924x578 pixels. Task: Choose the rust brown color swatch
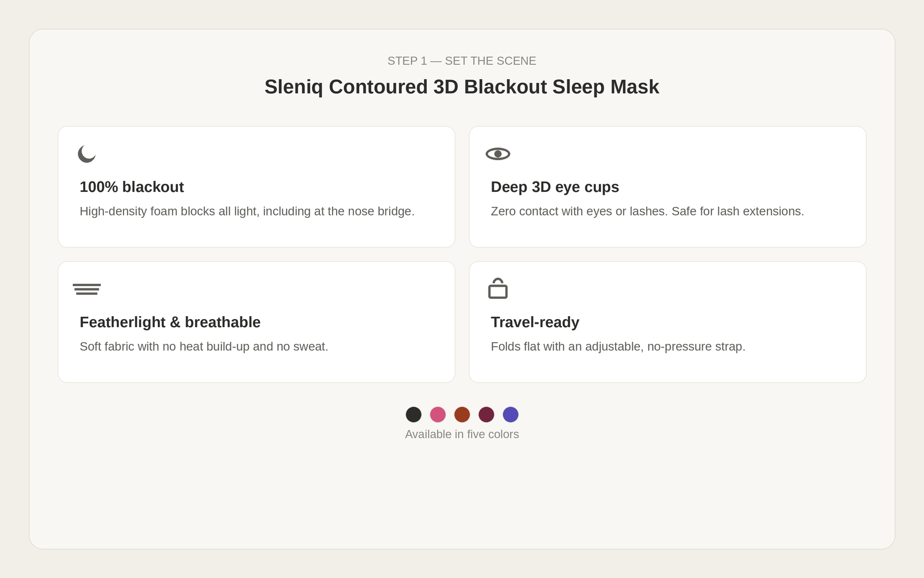click(x=462, y=414)
